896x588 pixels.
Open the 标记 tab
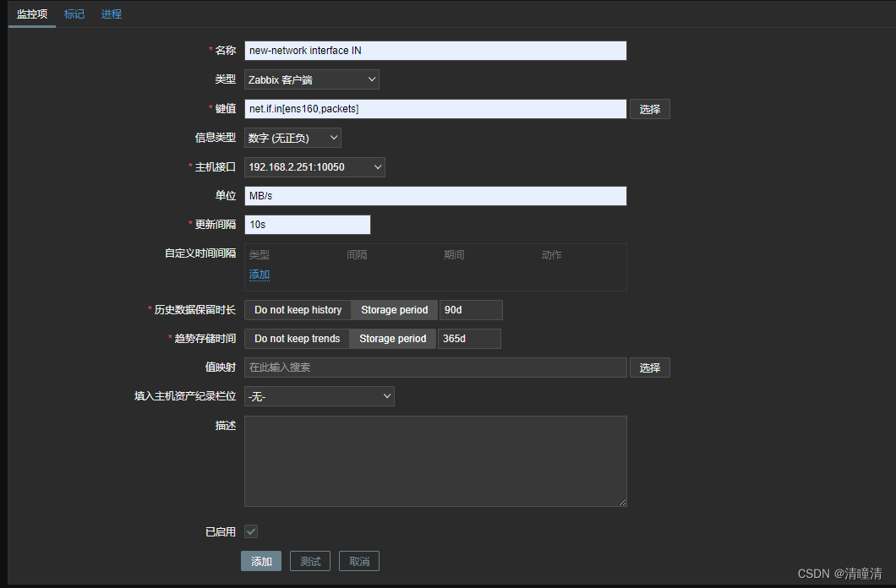pos(74,14)
